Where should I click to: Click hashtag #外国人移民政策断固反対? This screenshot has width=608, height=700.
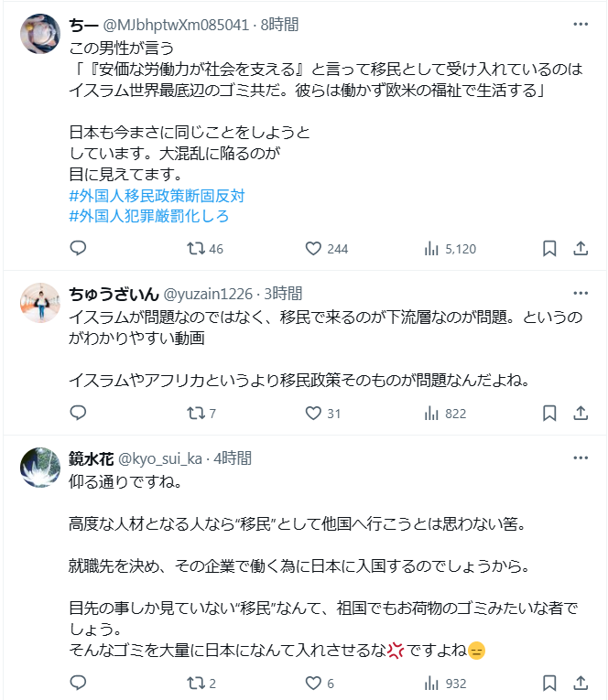pos(157,196)
